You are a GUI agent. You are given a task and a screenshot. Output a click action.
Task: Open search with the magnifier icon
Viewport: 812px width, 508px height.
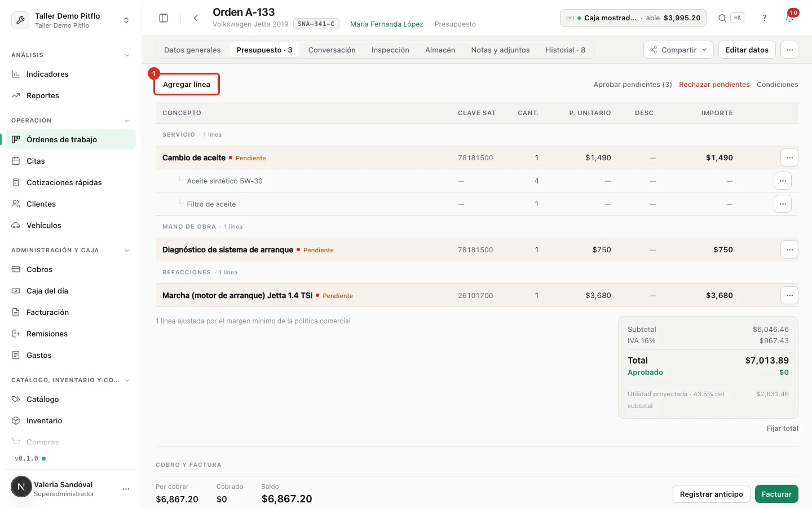click(x=722, y=18)
